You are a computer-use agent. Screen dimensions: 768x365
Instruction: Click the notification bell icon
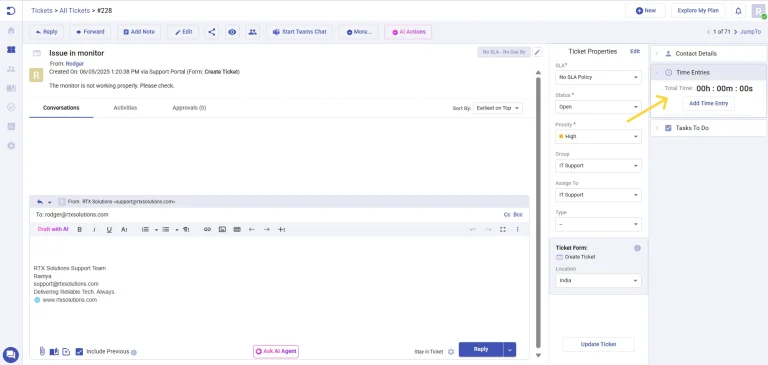coord(738,10)
